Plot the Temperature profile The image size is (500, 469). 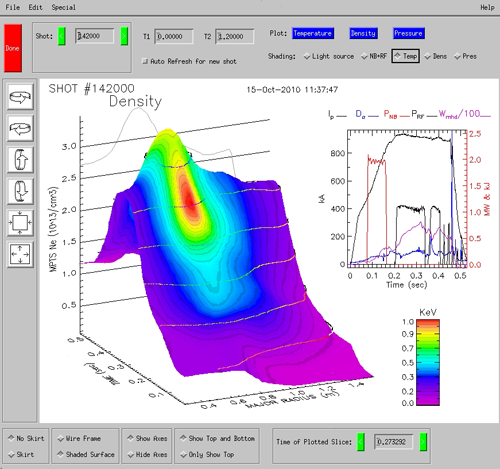(x=313, y=33)
